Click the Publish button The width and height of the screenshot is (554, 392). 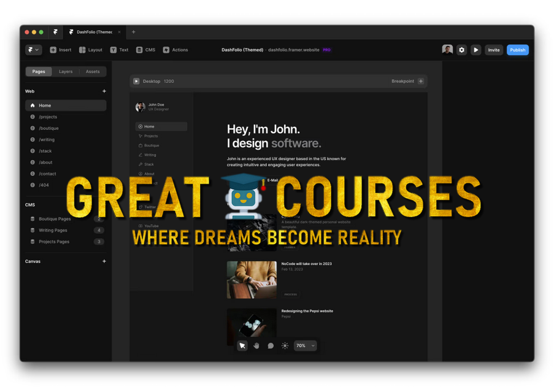click(518, 50)
